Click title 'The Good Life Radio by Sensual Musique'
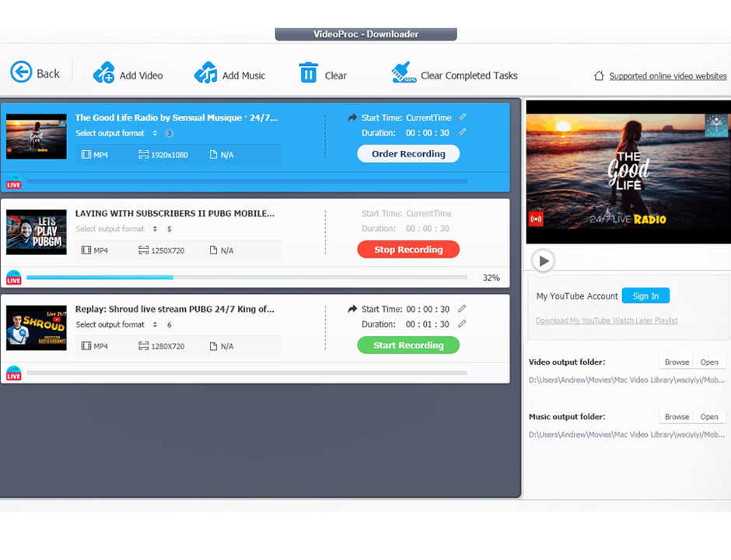This screenshot has height=560, width=731. (x=177, y=117)
